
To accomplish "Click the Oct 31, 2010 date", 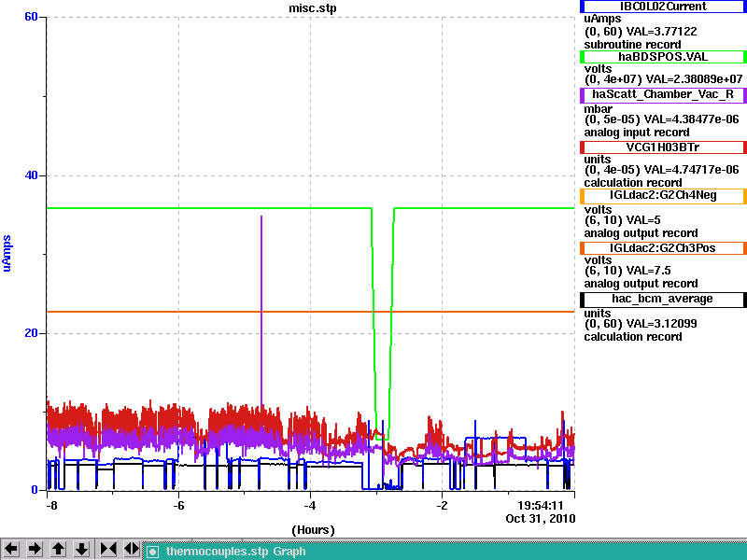I will coord(541,519).
